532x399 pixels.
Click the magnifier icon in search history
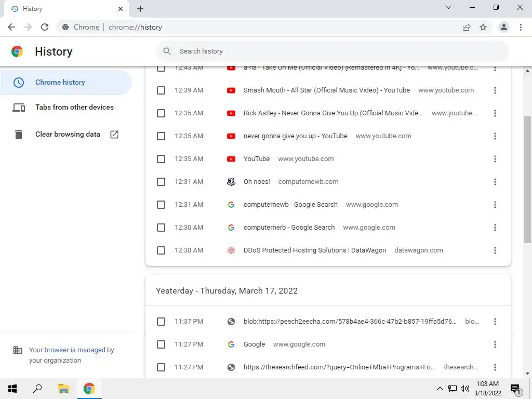pyautogui.click(x=167, y=51)
